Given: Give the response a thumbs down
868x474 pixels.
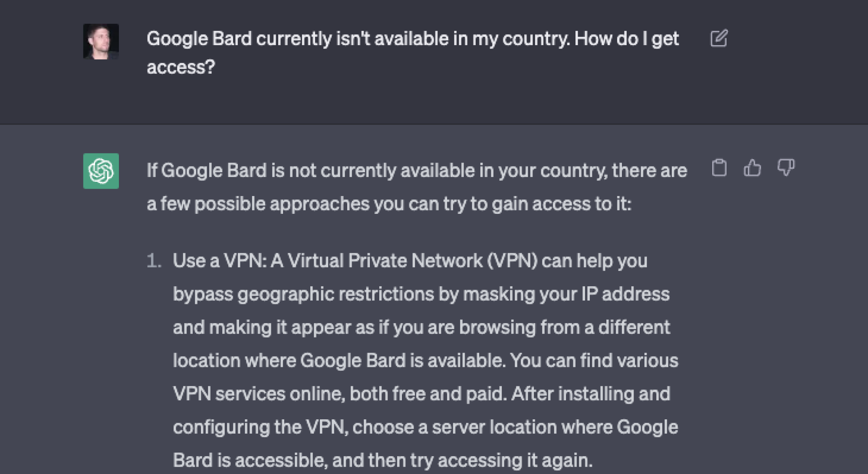Looking at the screenshot, I should (786, 167).
